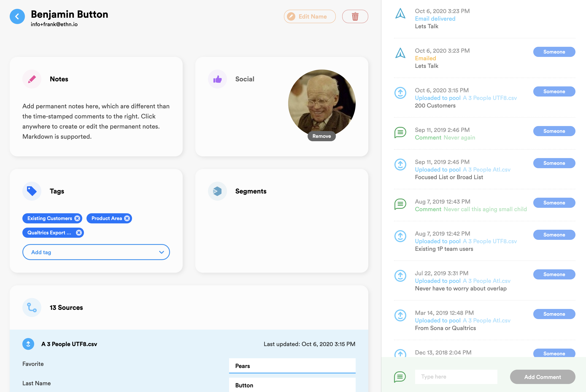This screenshot has width=586, height=392.
Task: Open the Add tag dropdown
Action: click(96, 252)
